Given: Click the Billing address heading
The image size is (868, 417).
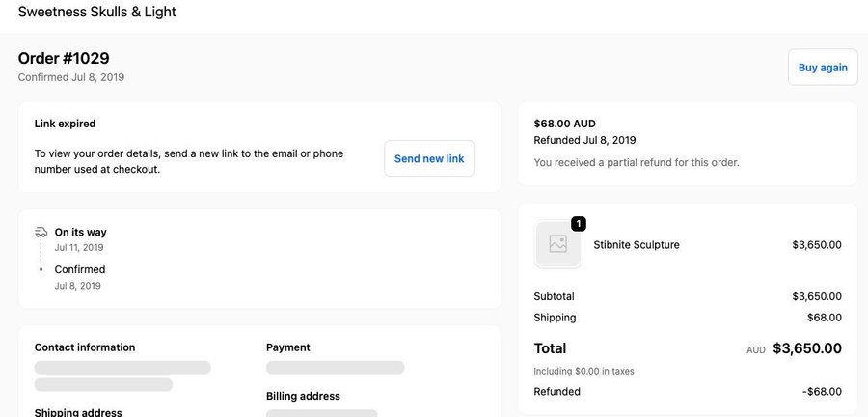Looking at the screenshot, I should [x=303, y=396].
